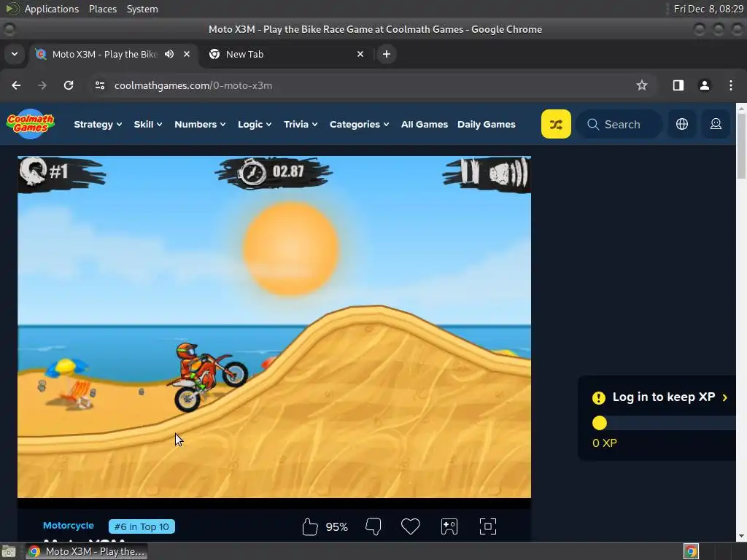Screen dimensions: 747x560
Task: Expand the Logic dropdown menu
Action: (255, 124)
